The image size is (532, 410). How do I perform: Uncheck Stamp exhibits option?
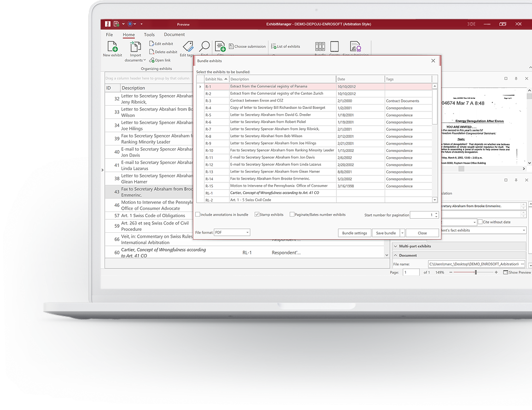257,214
